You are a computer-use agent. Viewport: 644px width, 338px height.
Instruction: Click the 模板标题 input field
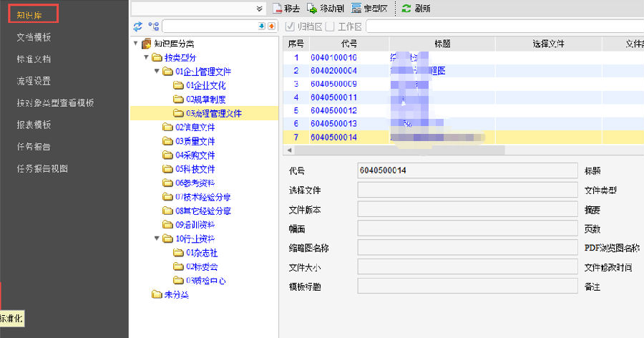point(467,286)
